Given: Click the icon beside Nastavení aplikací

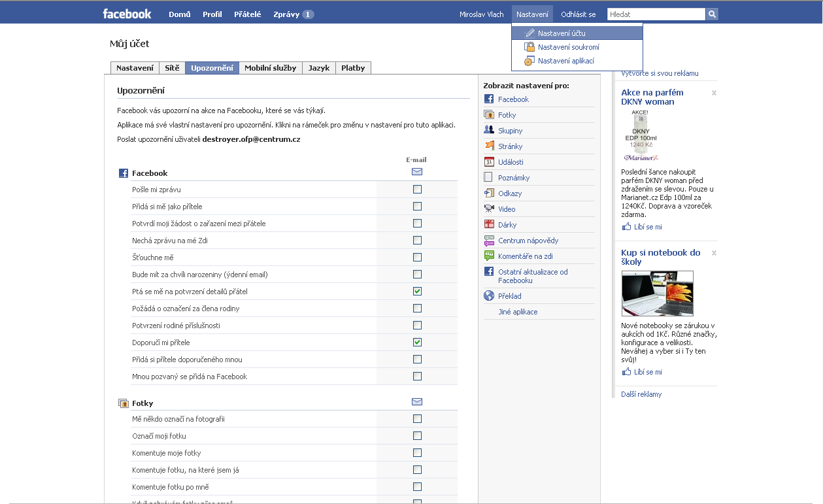Looking at the screenshot, I should click(529, 61).
